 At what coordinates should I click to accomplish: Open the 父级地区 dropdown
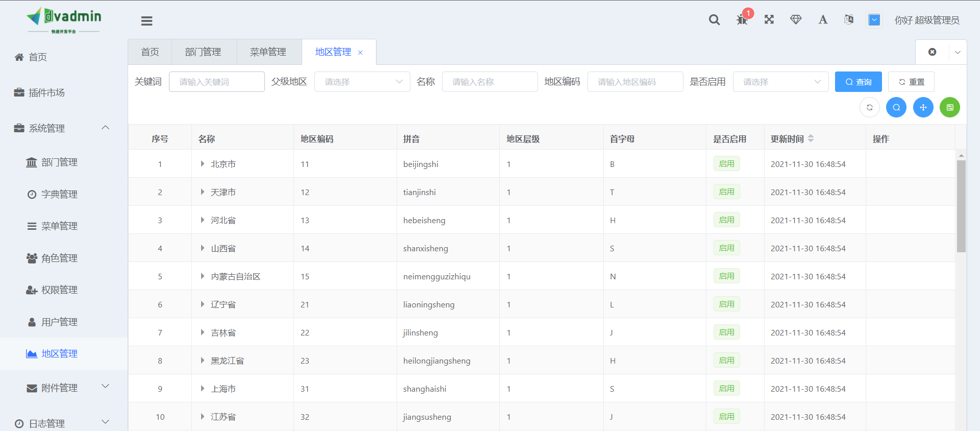coord(362,82)
